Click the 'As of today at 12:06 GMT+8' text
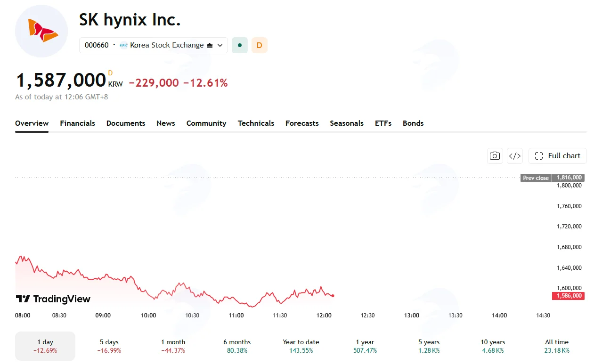Viewport: 602px width, 364px height. coord(62,97)
